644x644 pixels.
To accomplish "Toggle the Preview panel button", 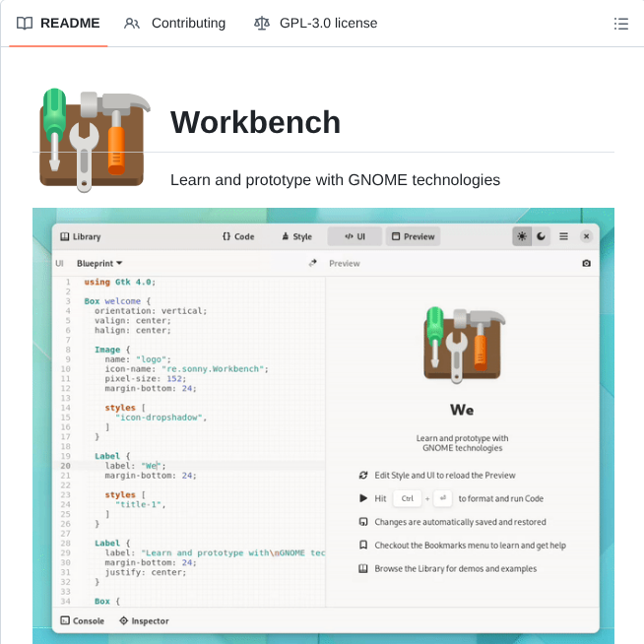I will [x=413, y=236].
